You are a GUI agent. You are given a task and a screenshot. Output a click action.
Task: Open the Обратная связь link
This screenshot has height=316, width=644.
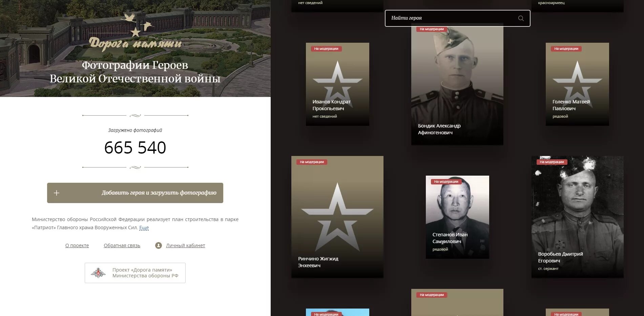point(122,245)
